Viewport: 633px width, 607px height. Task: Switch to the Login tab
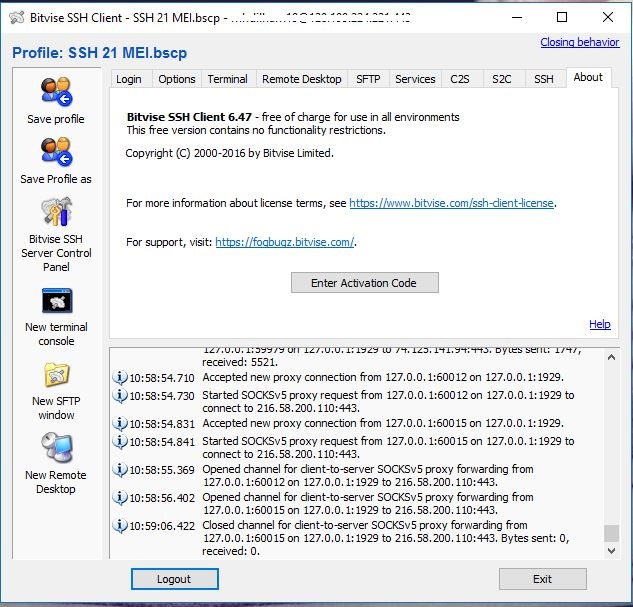click(x=129, y=79)
